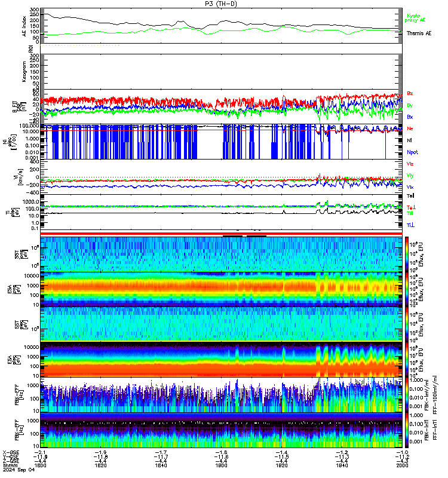Click the X-GSE value -1.9

(100, 452)
